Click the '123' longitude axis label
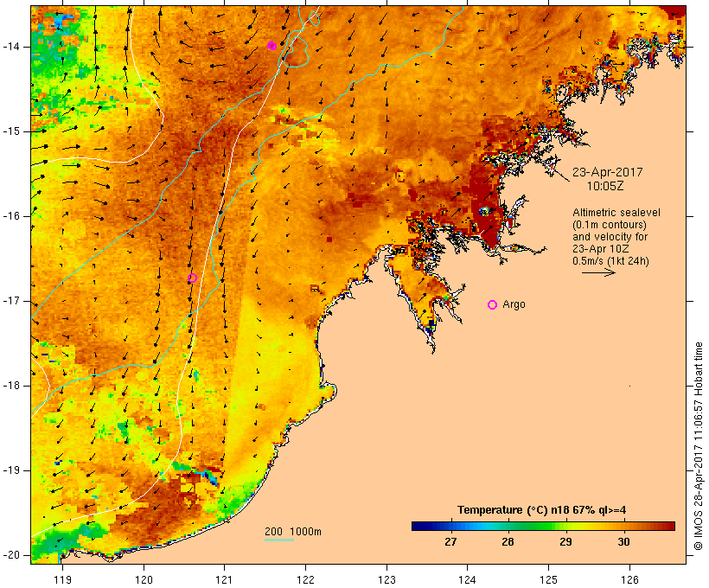The width and height of the screenshot is (709, 588). pyautogui.click(x=386, y=579)
